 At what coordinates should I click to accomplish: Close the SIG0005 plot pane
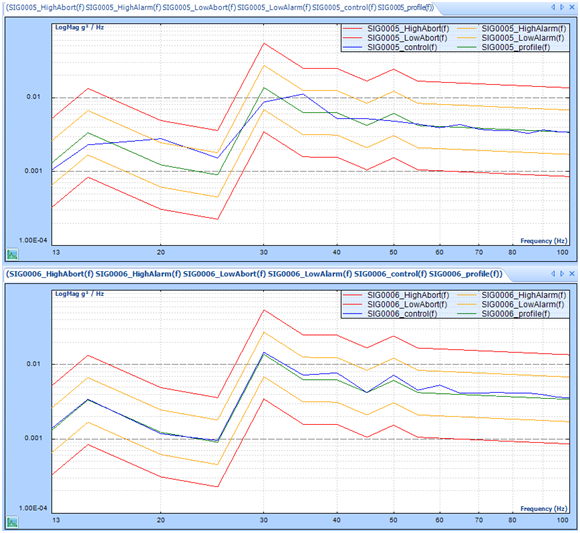click(x=572, y=7)
